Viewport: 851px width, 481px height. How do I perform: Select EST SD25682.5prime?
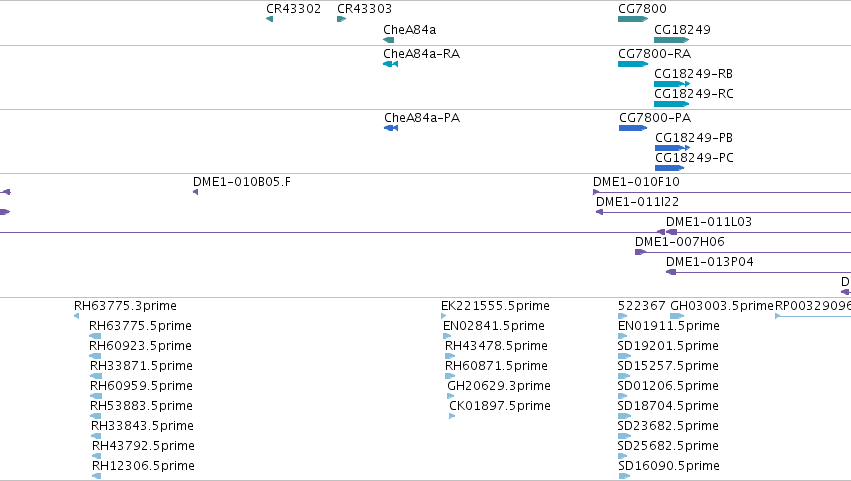tap(668, 446)
